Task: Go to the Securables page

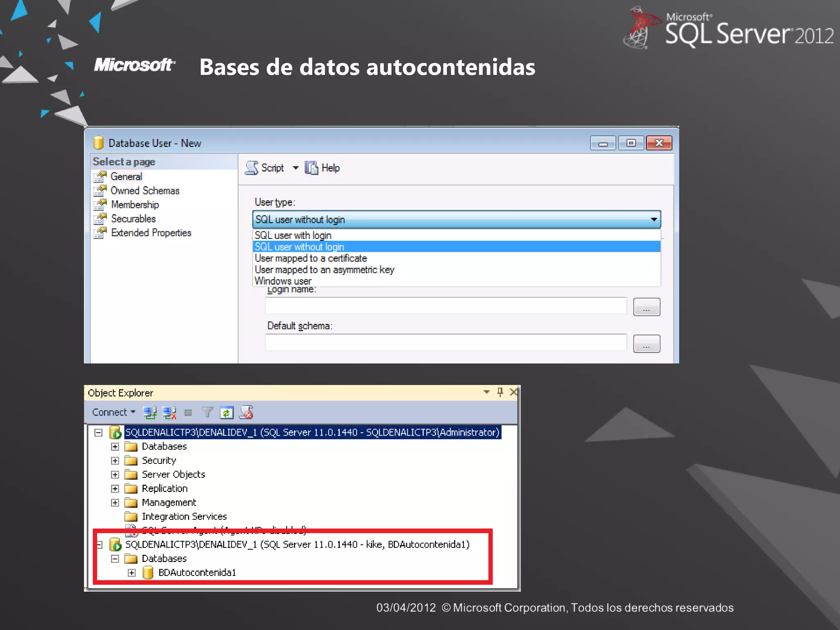Action: pos(133,219)
